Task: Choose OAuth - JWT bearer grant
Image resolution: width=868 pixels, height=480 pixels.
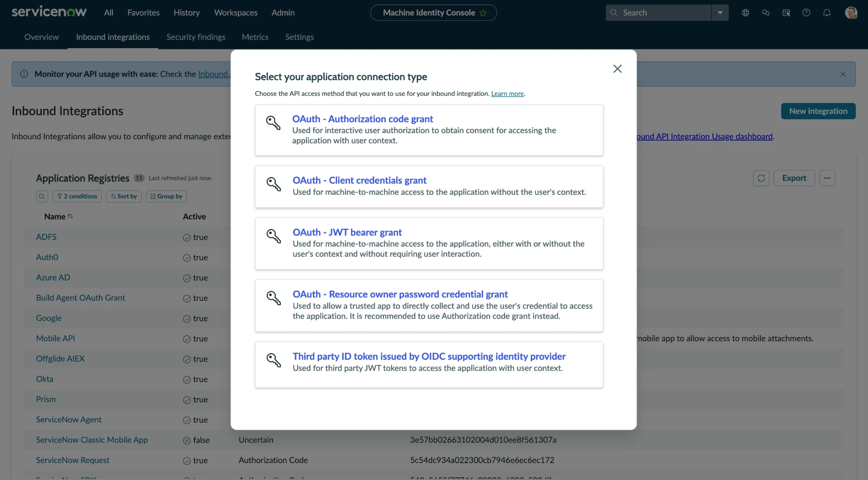Action: coord(429,243)
